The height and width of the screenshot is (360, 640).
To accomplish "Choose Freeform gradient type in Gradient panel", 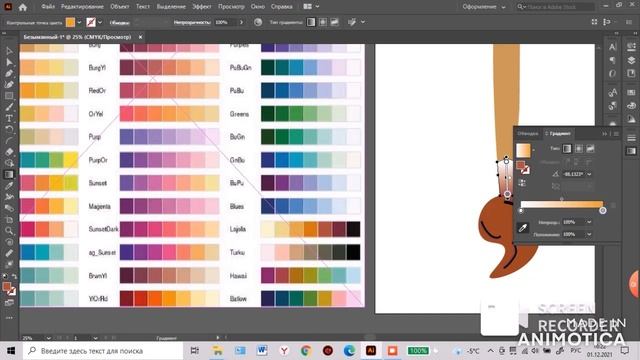I will (x=590, y=149).
